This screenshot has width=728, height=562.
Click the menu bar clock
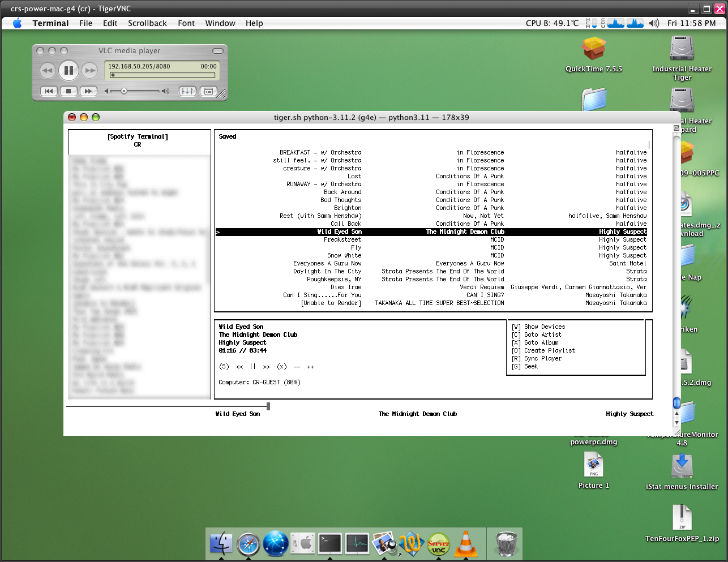[691, 23]
